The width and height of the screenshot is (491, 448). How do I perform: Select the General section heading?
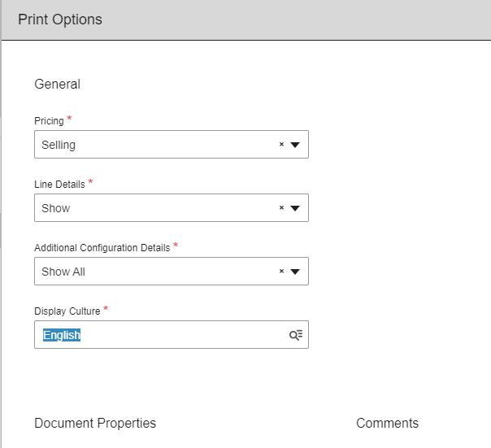pyautogui.click(x=57, y=84)
